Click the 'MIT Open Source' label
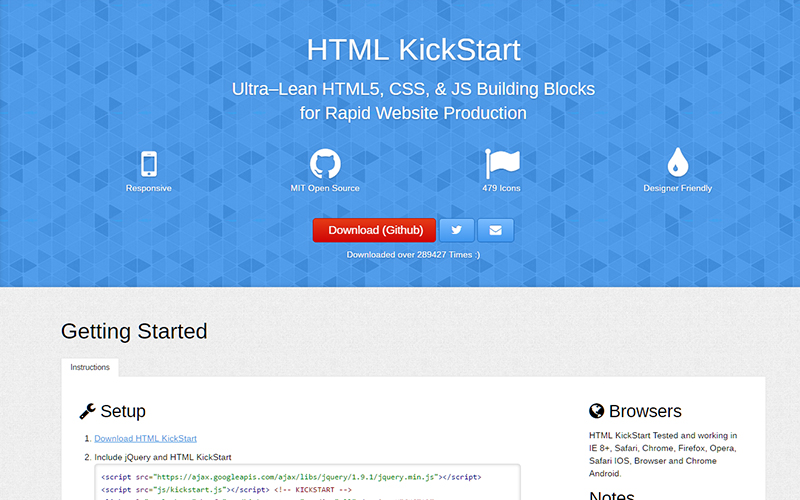The image size is (800, 500). (325, 188)
